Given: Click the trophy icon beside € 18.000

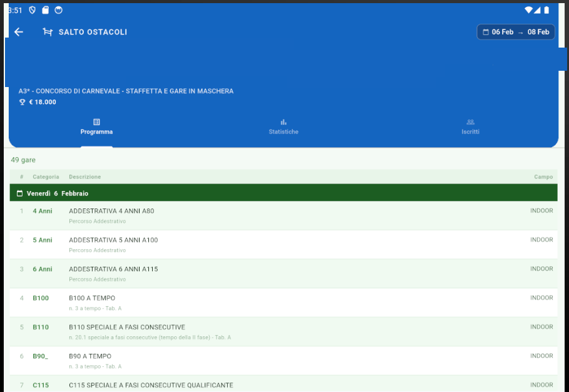Looking at the screenshot, I should tap(22, 102).
